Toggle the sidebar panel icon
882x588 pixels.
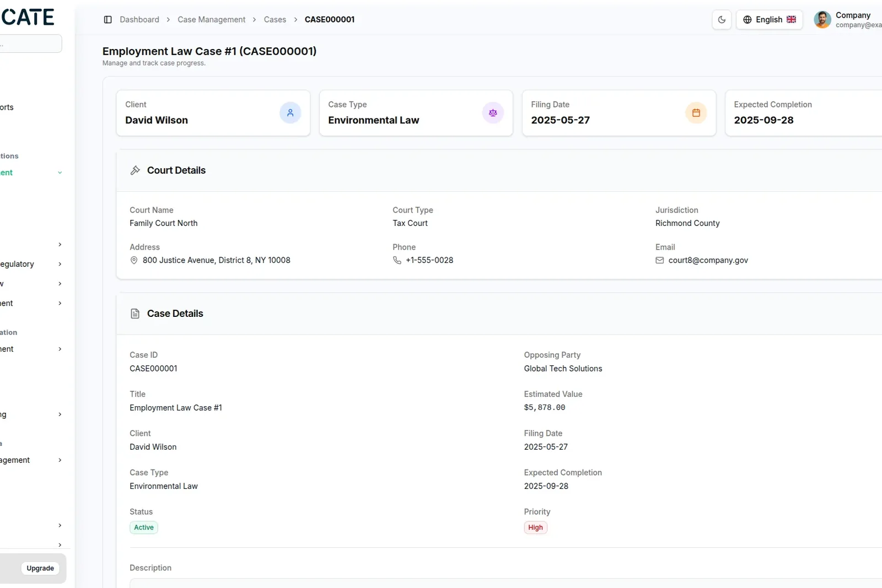[108, 20]
